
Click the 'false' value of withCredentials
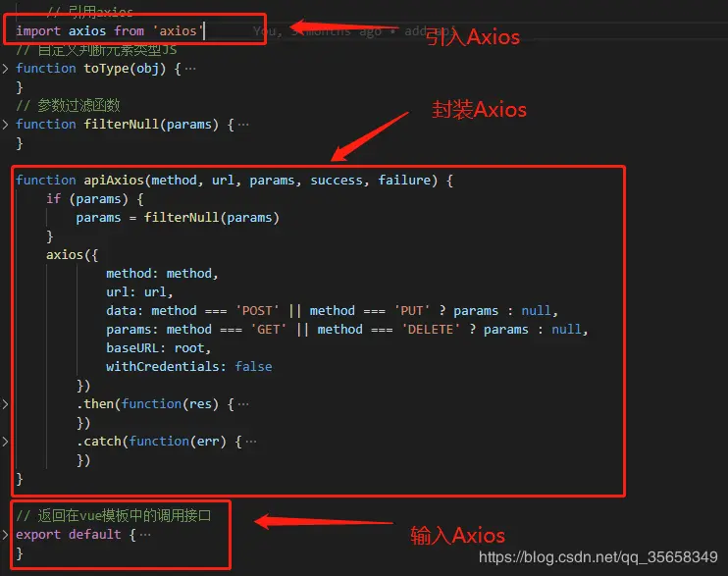point(253,367)
